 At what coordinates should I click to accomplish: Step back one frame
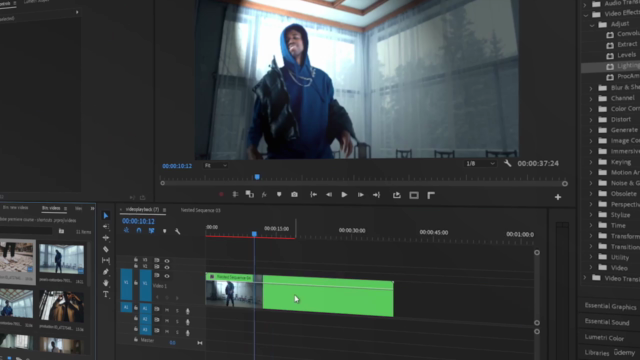click(x=329, y=195)
